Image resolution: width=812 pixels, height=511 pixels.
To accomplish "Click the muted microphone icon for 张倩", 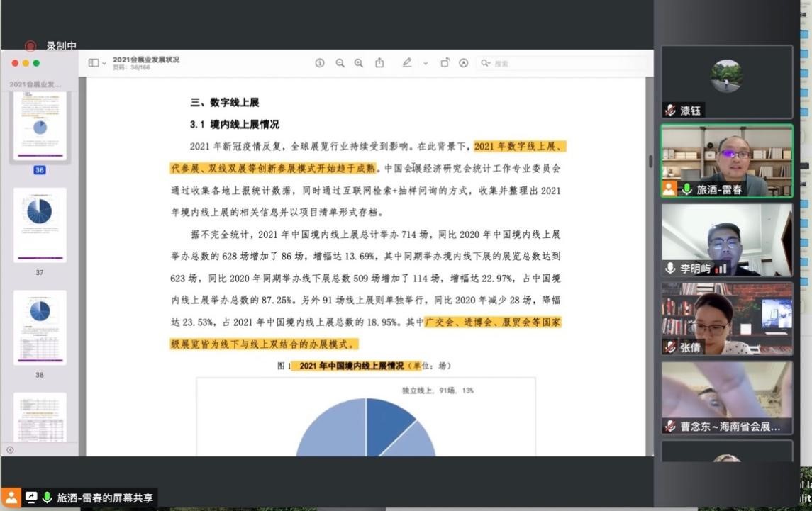I will coord(670,347).
